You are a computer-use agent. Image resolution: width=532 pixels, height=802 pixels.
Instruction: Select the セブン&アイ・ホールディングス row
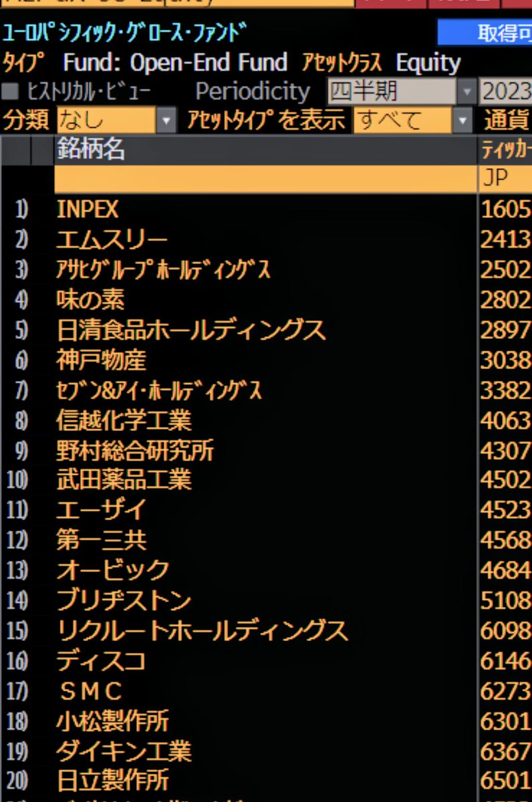[266, 390]
